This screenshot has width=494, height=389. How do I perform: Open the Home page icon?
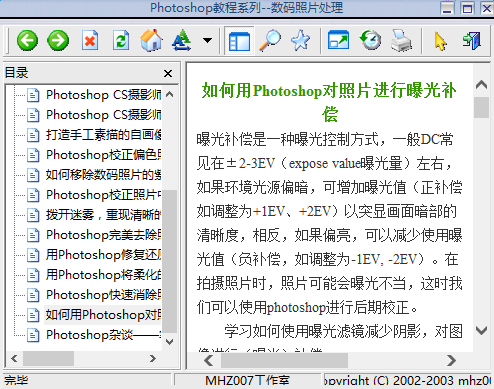click(151, 41)
